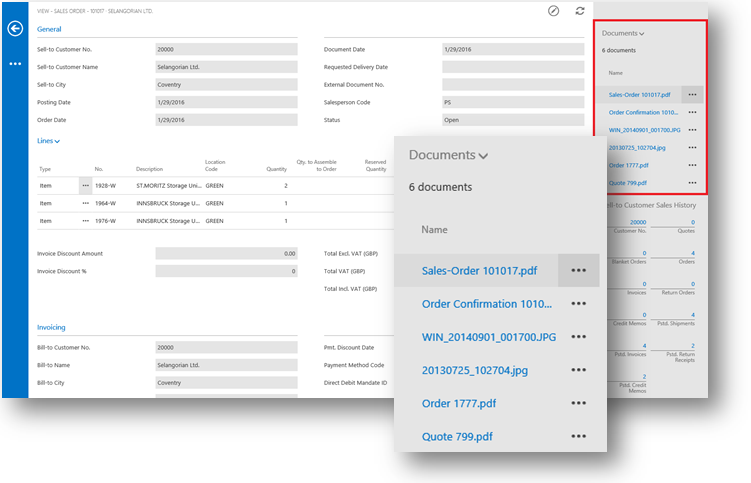Open ellipsis for Quote 799.pdf in enlarged callout
The width and height of the screenshot is (751, 483).
(x=578, y=436)
